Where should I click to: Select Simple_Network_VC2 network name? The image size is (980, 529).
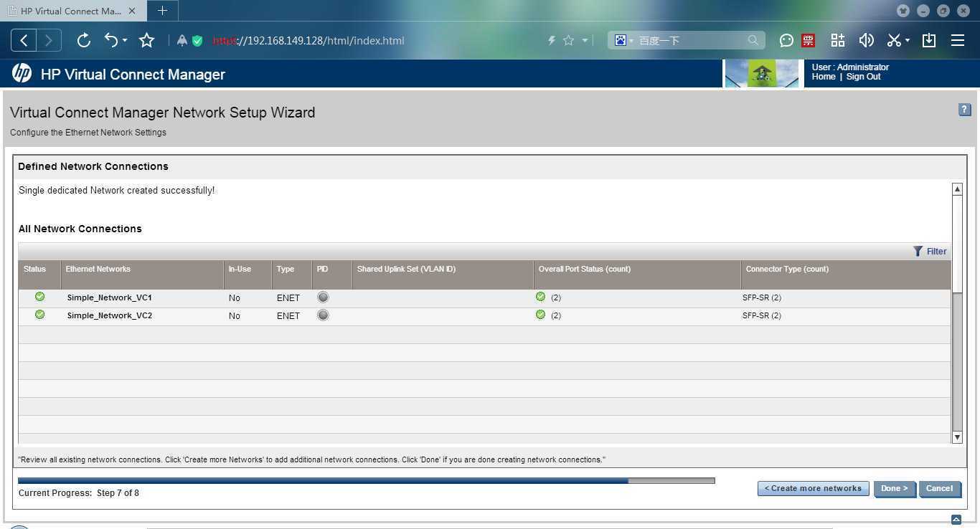[x=110, y=315]
